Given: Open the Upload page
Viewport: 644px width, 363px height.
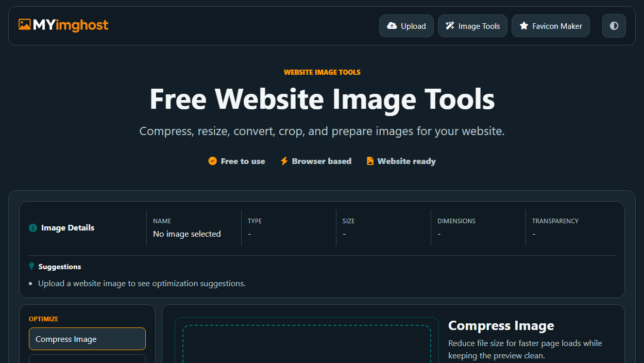Looking at the screenshot, I should pos(406,26).
